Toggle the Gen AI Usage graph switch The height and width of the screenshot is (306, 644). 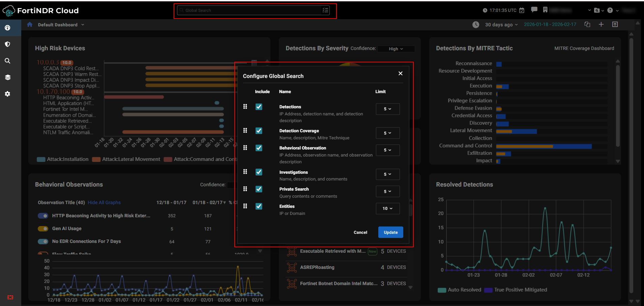point(43,229)
